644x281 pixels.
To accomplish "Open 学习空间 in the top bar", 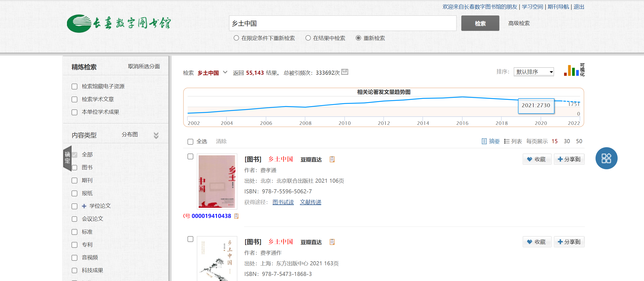I will coord(532,7).
